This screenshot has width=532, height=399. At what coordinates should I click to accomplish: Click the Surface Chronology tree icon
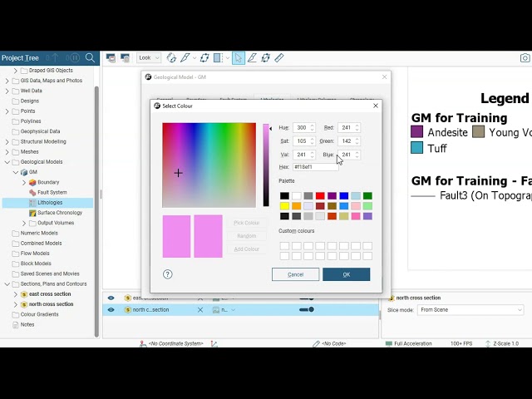coord(32,213)
